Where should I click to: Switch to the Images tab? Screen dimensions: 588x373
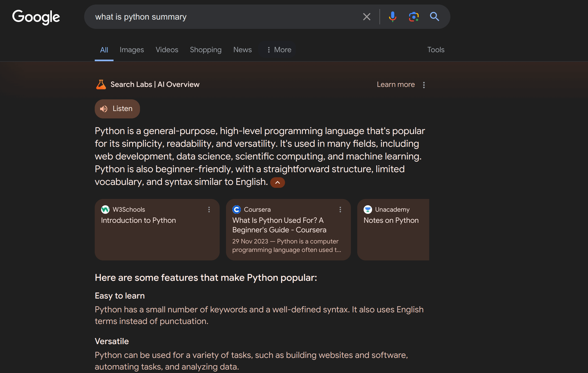[x=132, y=50]
